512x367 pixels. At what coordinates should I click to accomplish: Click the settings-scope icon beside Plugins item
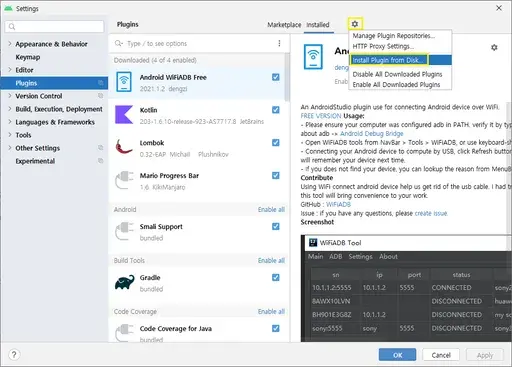pos(101,83)
